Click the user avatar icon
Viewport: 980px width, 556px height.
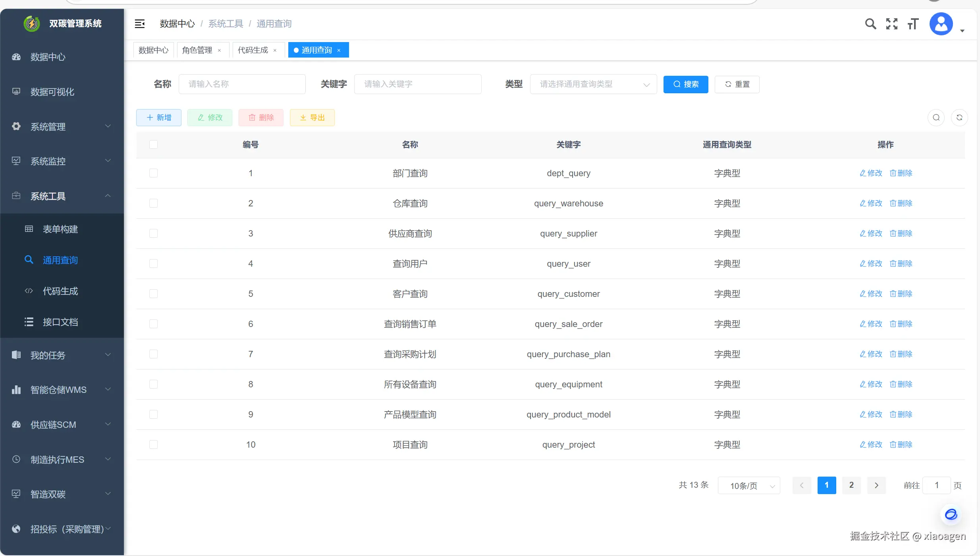[941, 24]
